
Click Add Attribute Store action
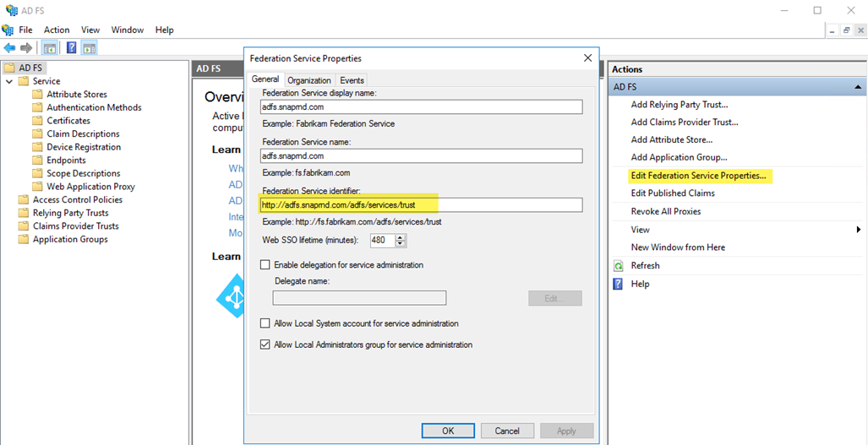(x=671, y=140)
